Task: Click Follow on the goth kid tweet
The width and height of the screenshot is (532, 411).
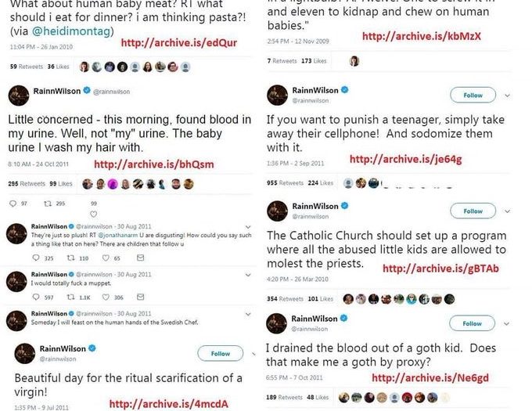Action: [x=473, y=323]
